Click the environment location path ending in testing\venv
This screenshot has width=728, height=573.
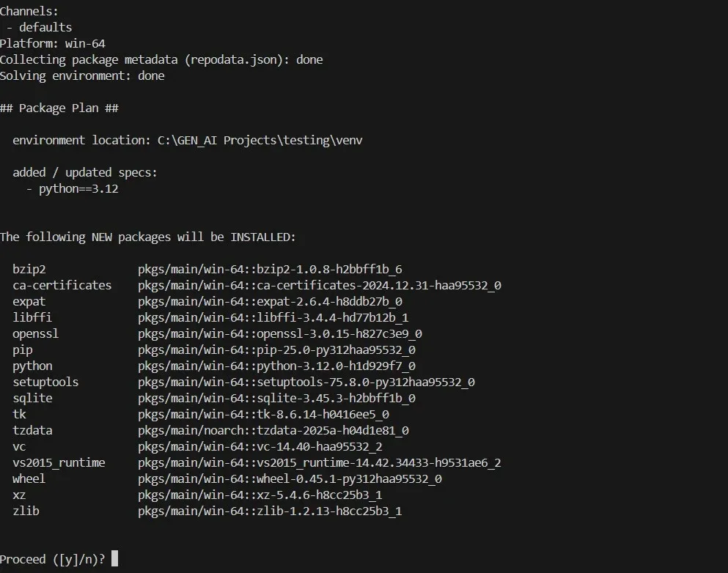260,140
